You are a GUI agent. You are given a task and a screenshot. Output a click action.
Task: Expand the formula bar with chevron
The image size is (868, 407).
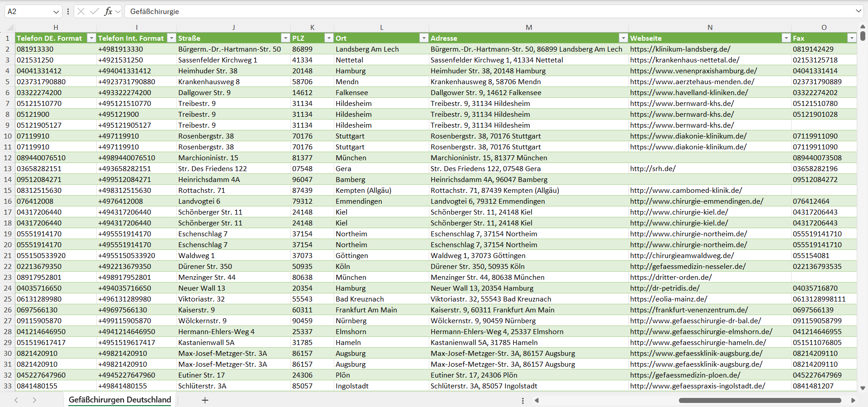point(858,11)
